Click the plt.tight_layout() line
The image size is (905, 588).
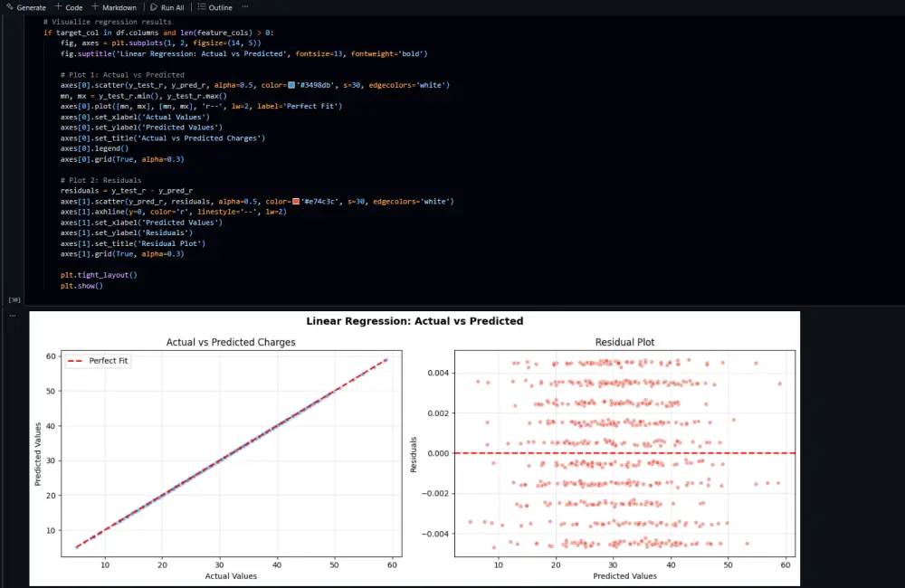99,275
